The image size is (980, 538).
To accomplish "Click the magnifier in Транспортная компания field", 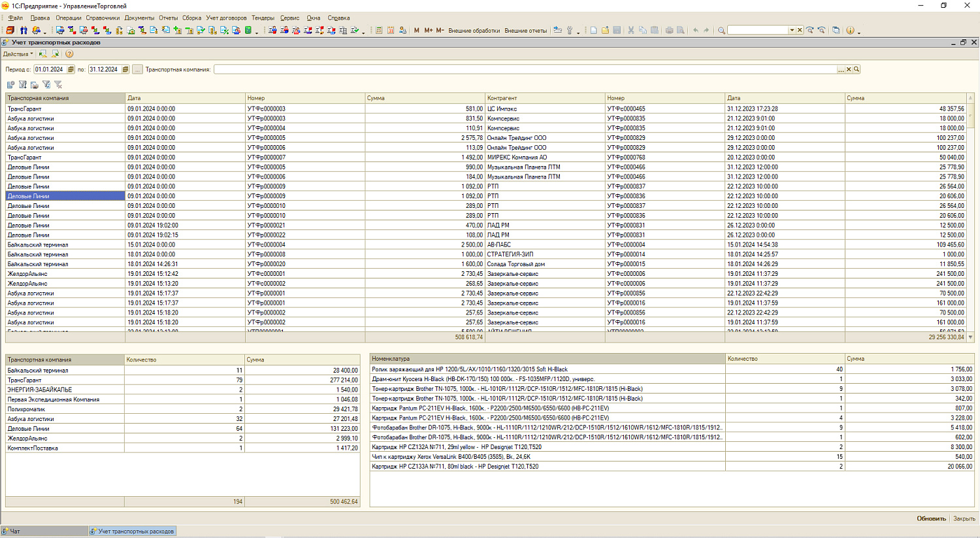I will coord(857,69).
